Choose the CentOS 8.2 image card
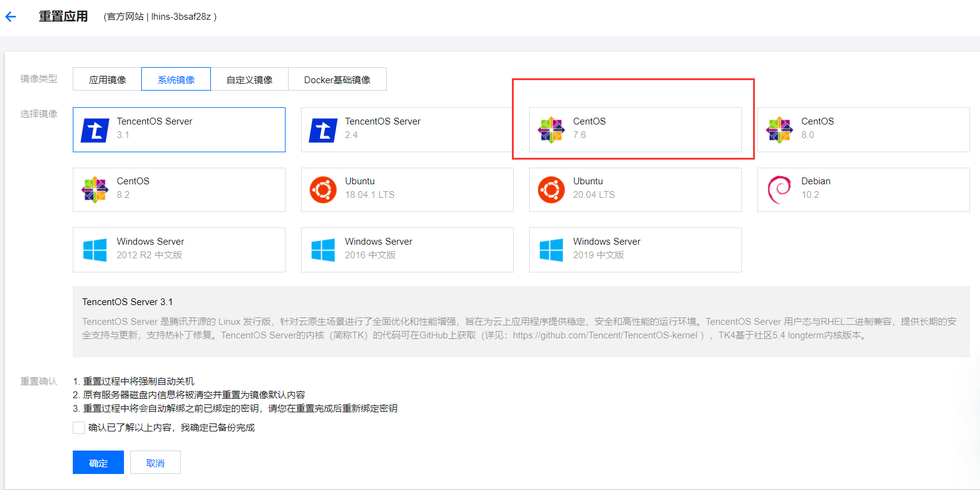This screenshot has height=490, width=980. click(x=179, y=190)
